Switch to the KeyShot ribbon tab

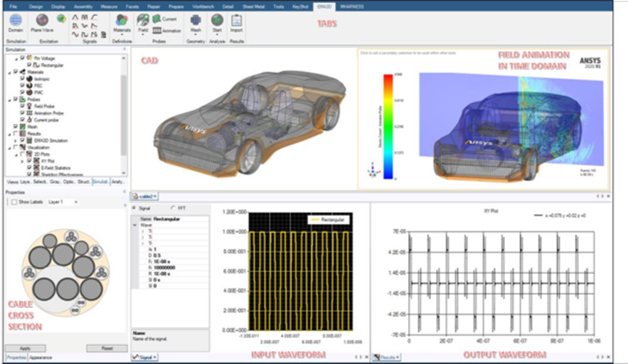301,7
